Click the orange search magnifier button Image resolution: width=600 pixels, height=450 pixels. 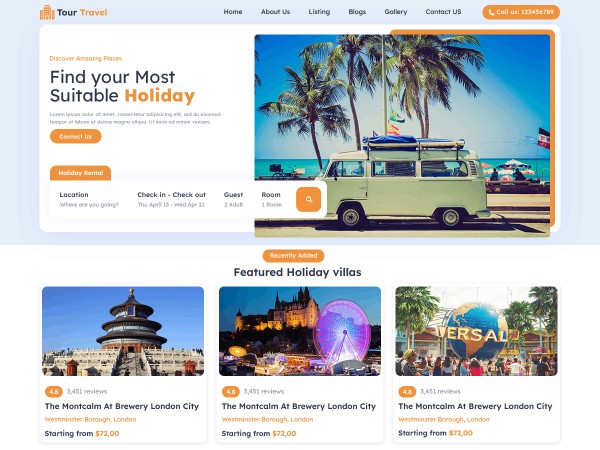point(308,199)
